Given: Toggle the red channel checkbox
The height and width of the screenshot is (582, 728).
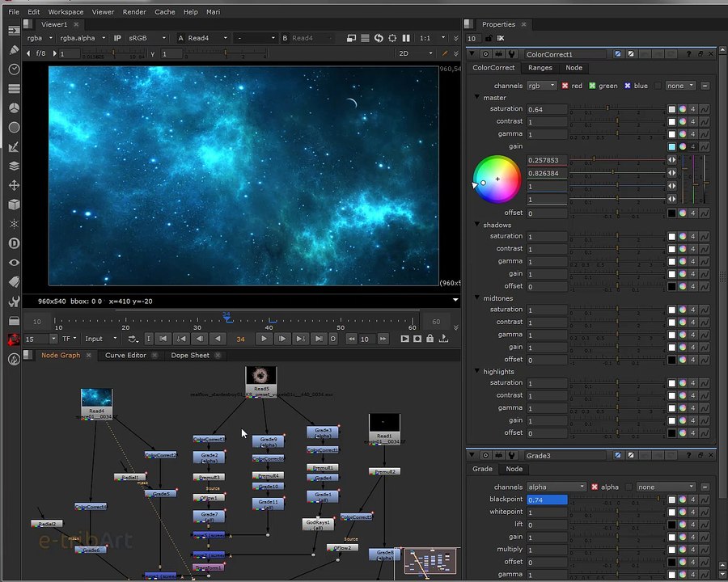Looking at the screenshot, I should 565,86.
